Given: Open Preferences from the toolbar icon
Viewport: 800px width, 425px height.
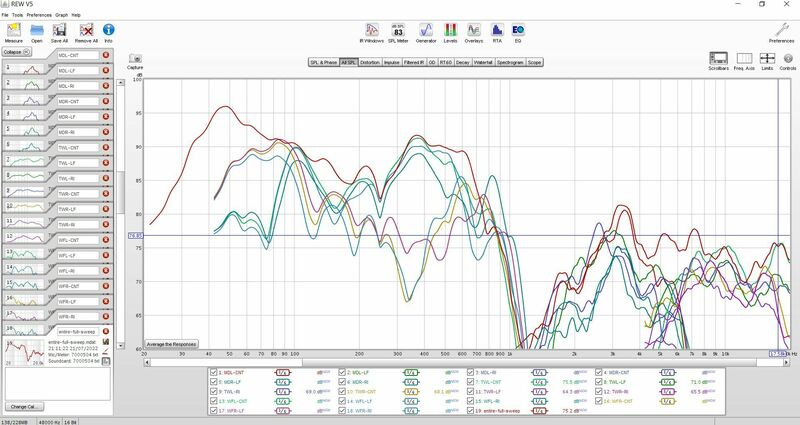Looking at the screenshot, I should (x=782, y=30).
